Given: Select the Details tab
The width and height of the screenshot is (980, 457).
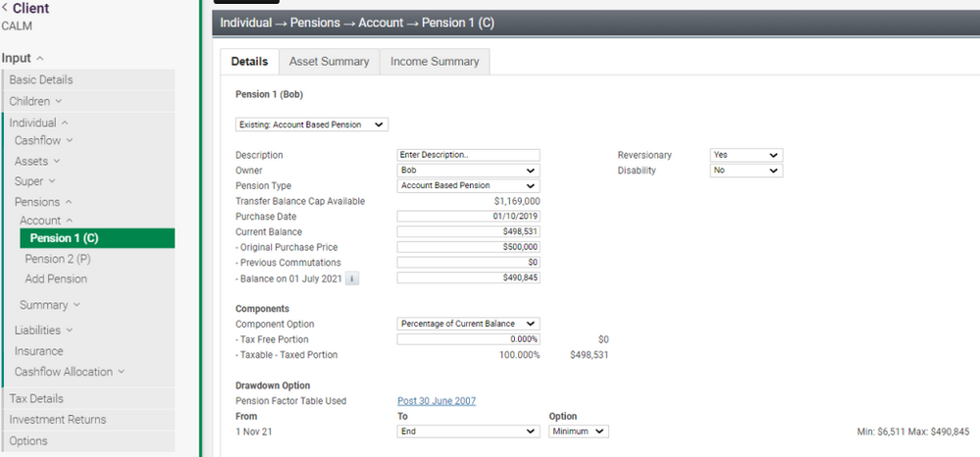Looking at the screenshot, I should tap(249, 61).
